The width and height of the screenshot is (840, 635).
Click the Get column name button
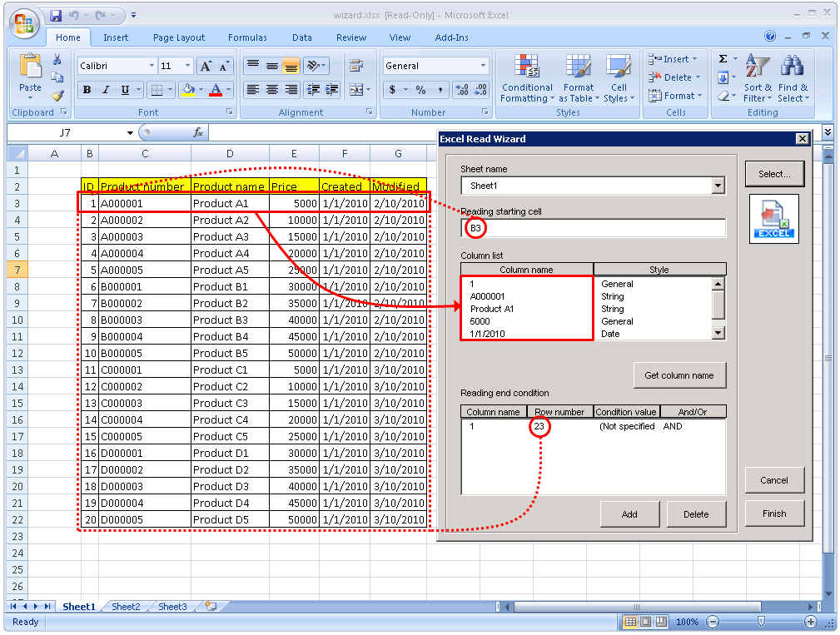click(679, 375)
